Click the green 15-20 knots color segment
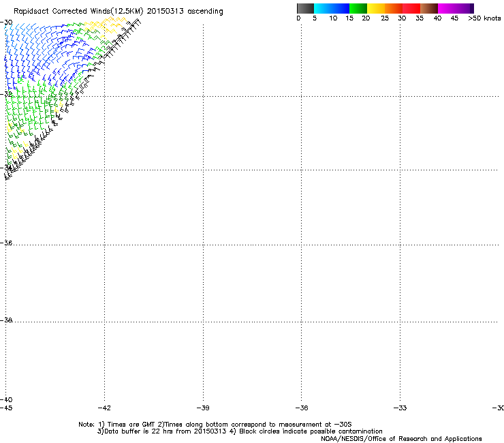The height and width of the screenshot is (443, 504). coord(358,8)
